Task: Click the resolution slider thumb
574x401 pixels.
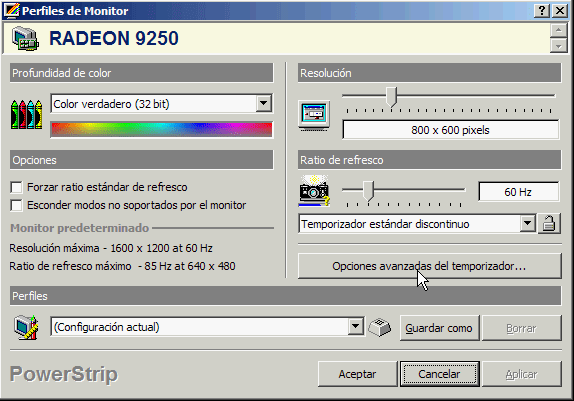Action: tap(392, 97)
